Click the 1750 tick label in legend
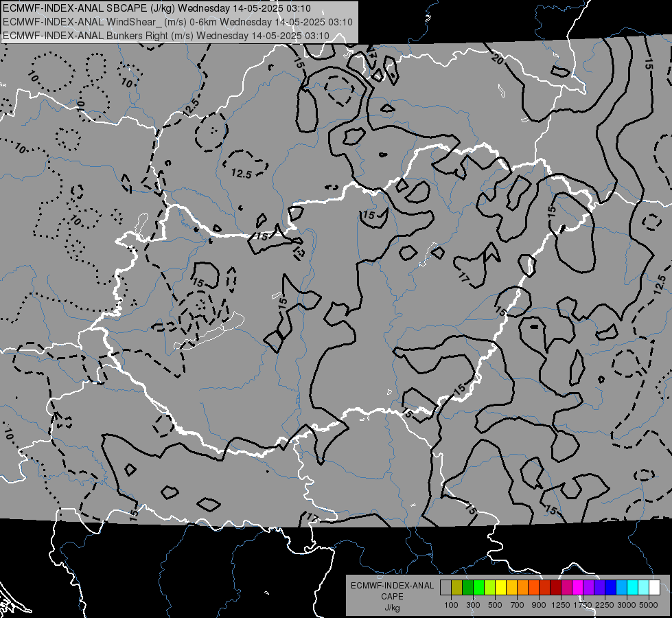The image size is (672, 618). tap(583, 605)
